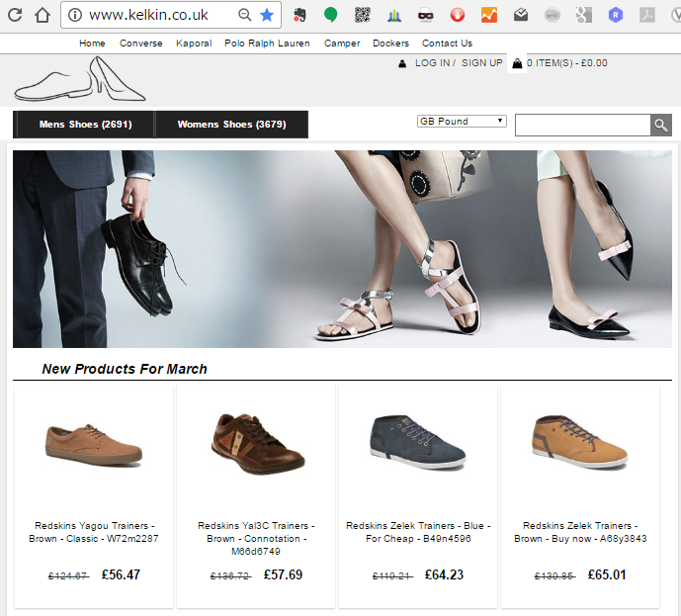Go to browser home via house icon

click(43, 15)
